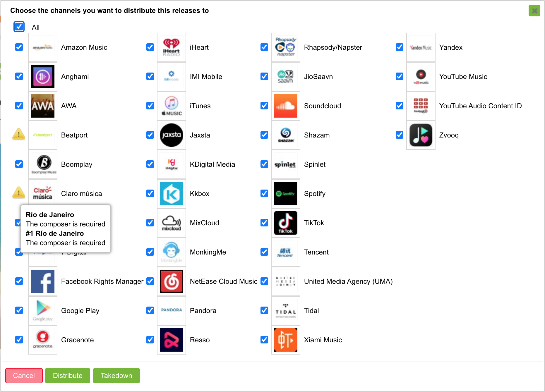Click the Yandex Music logo icon

(x=421, y=47)
